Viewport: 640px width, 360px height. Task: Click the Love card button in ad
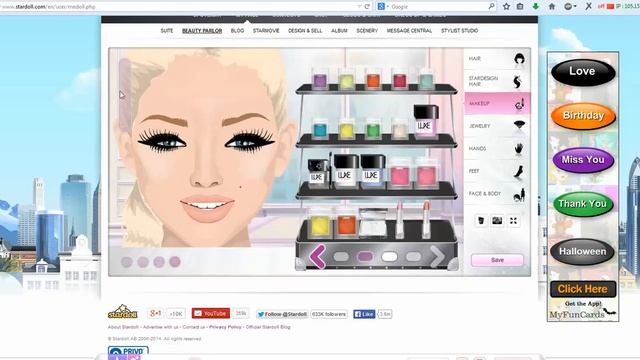(x=583, y=71)
